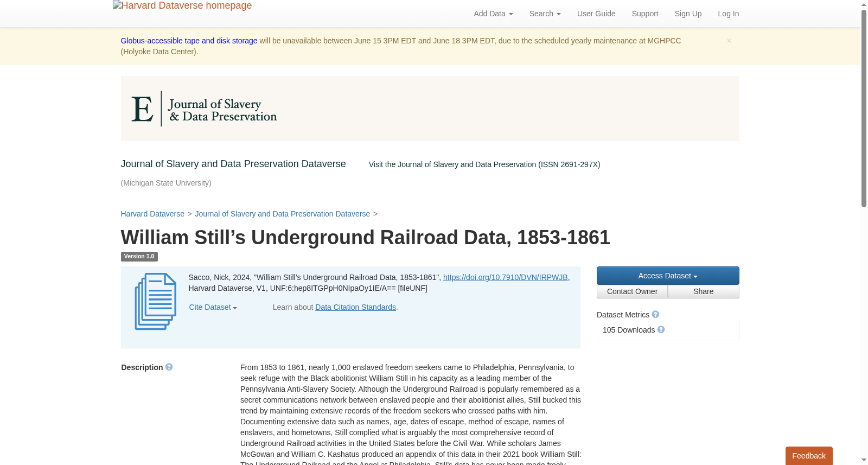868x465 pixels.
Task: Click the Journal of Slavery & Data Preservation logo
Action: coord(204,109)
